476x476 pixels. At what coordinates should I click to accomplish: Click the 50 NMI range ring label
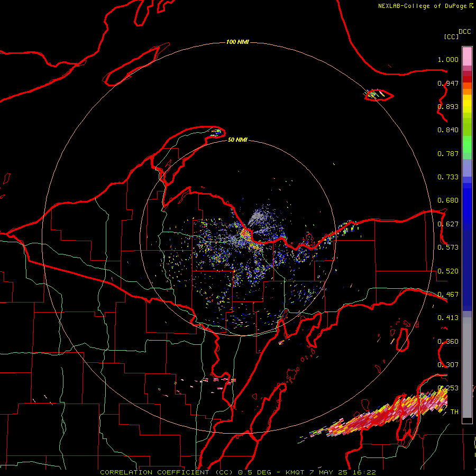237,140
